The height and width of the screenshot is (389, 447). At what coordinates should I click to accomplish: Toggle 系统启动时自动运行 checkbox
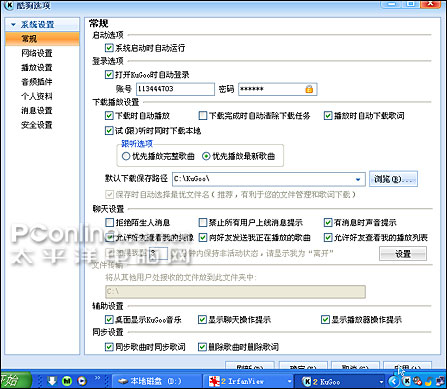(109, 48)
